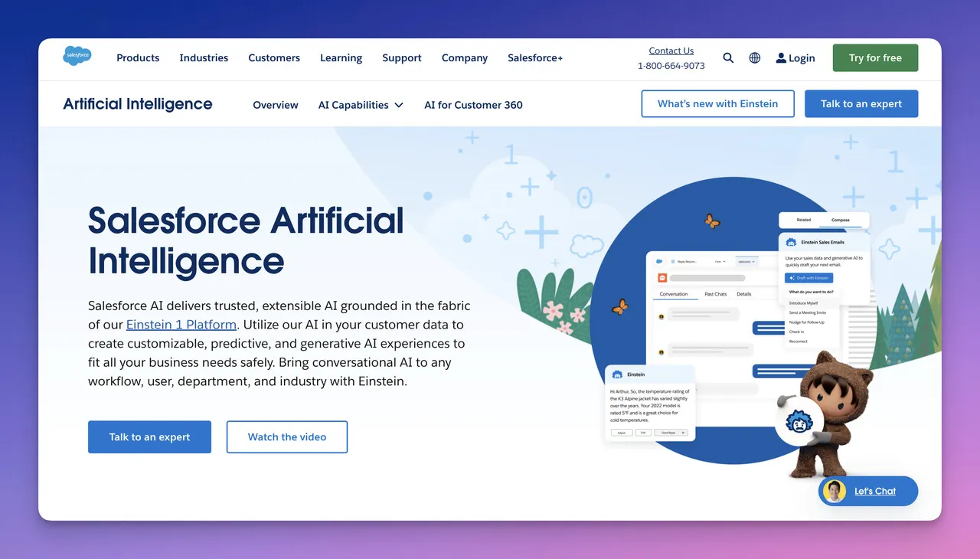980x559 pixels.
Task: Open the Learning menu
Action: click(341, 58)
